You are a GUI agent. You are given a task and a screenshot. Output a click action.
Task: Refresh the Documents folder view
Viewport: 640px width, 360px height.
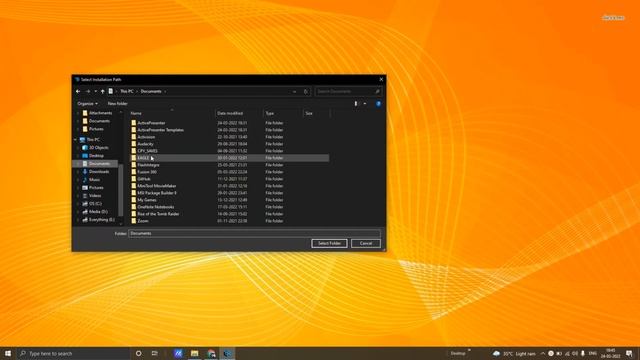[x=306, y=91]
